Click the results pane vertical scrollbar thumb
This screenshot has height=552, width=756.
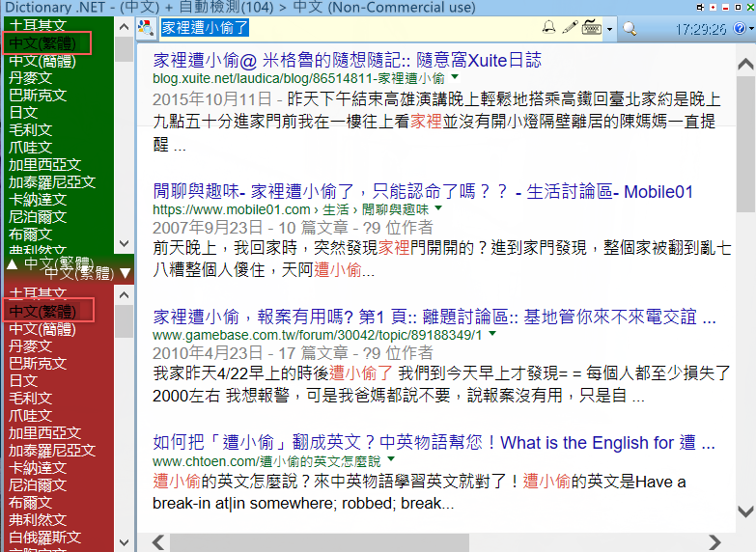tap(746, 144)
